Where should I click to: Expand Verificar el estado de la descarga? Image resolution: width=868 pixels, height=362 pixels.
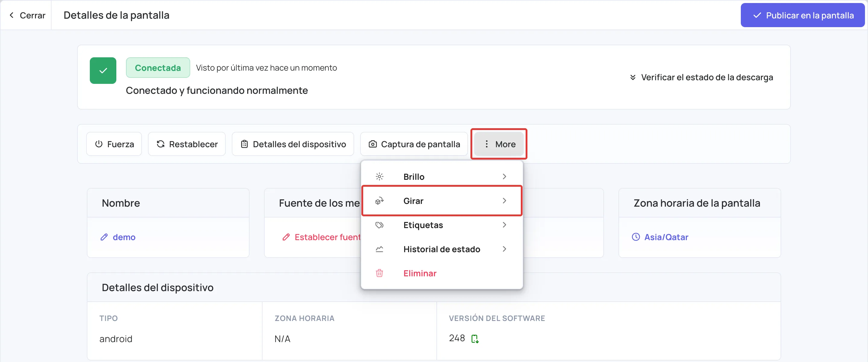(701, 77)
